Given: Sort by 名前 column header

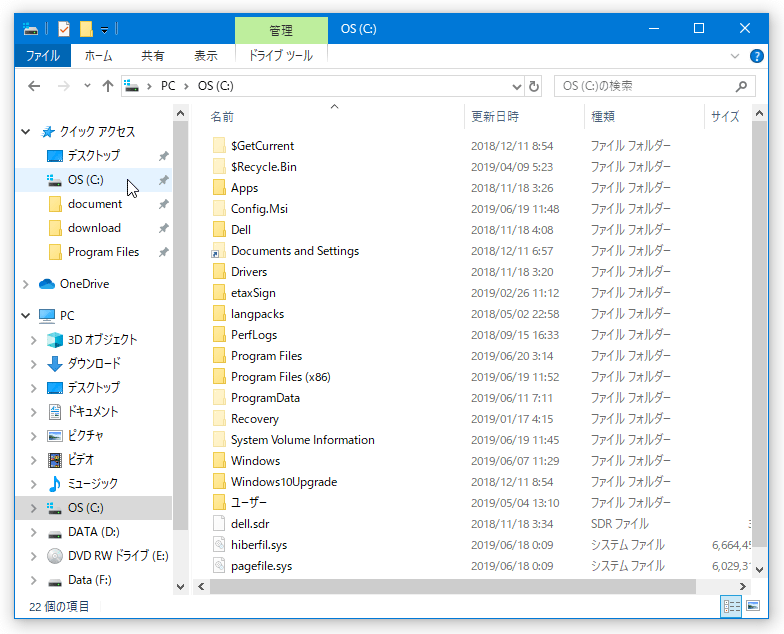Looking at the screenshot, I should click(x=222, y=116).
